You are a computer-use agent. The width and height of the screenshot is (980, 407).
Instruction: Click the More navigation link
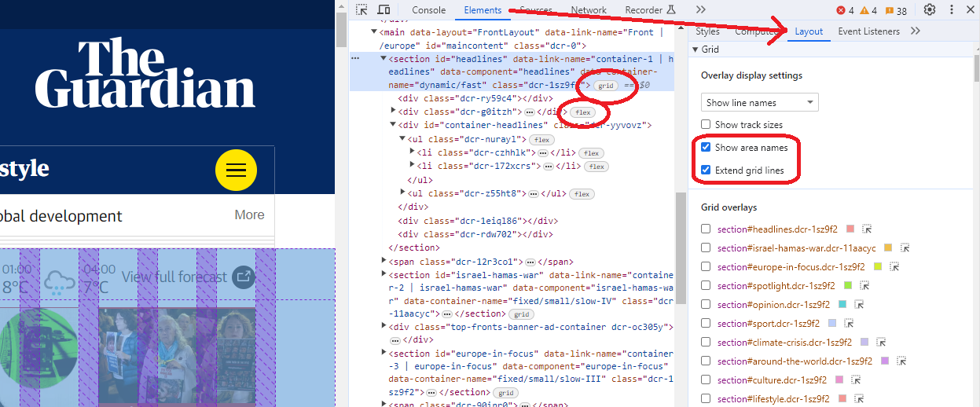[x=249, y=215]
